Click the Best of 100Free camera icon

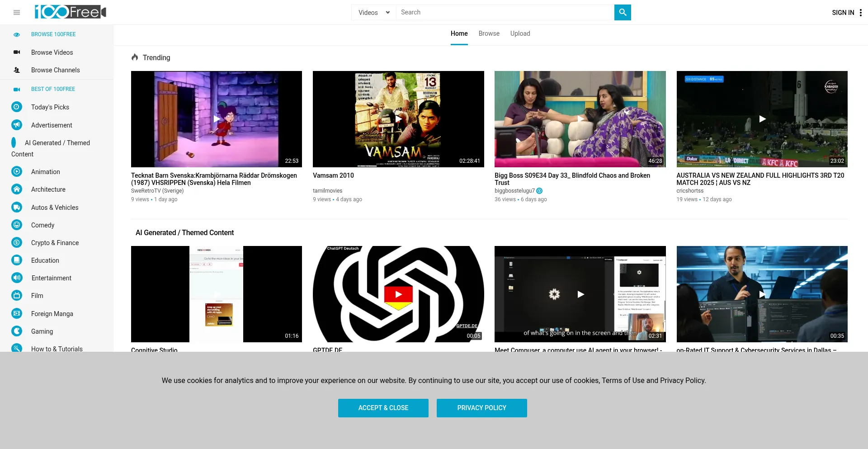pos(17,89)
